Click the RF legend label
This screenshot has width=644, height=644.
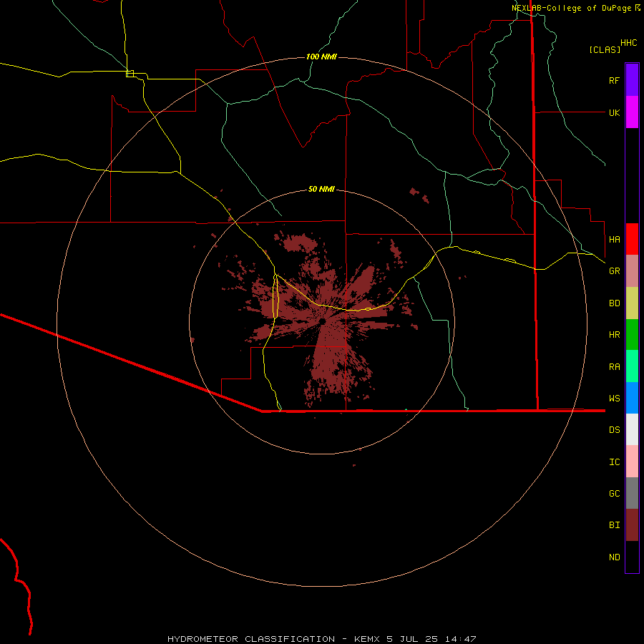614,80
